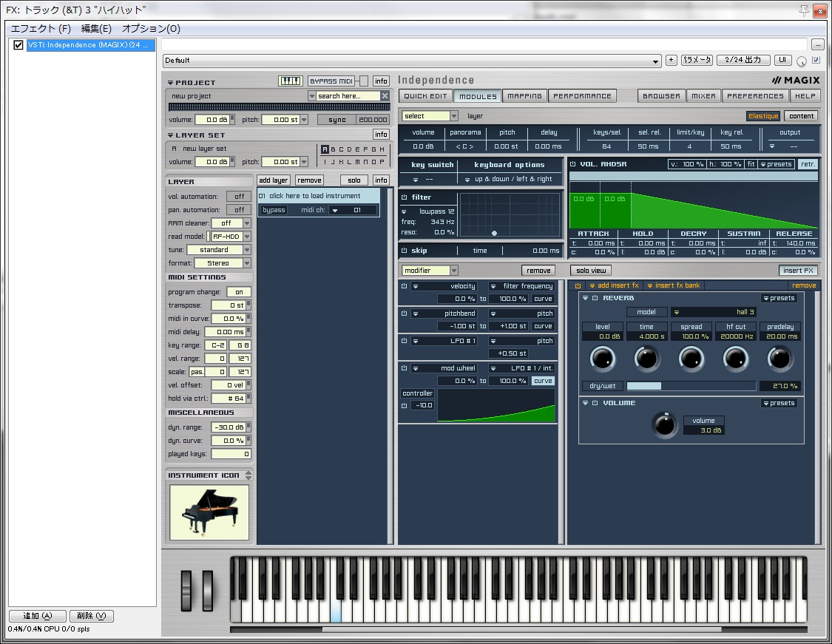Screen dimensions: 832x644
Task: Toggle power icon beside controller value -10.0
Action: tap(405, 405)
